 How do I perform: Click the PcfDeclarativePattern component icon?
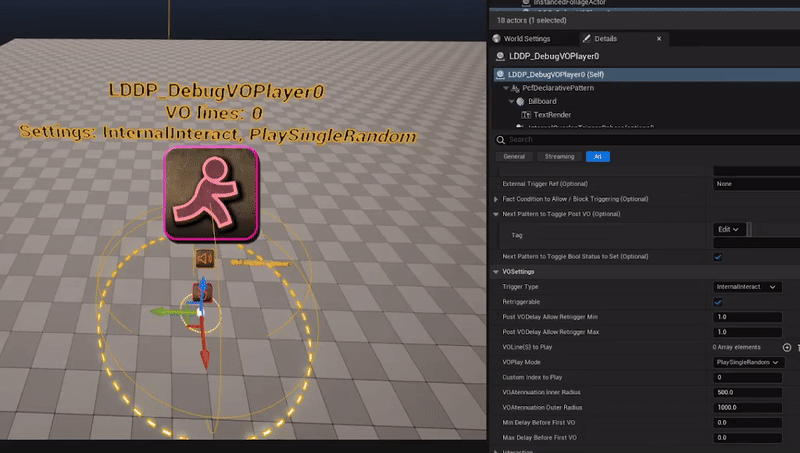pos(515,88)
